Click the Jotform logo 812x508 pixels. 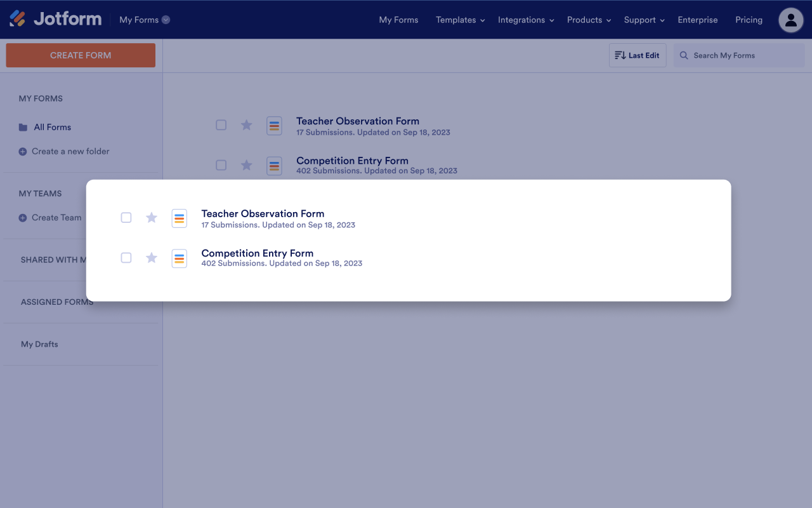coord(56,19)
